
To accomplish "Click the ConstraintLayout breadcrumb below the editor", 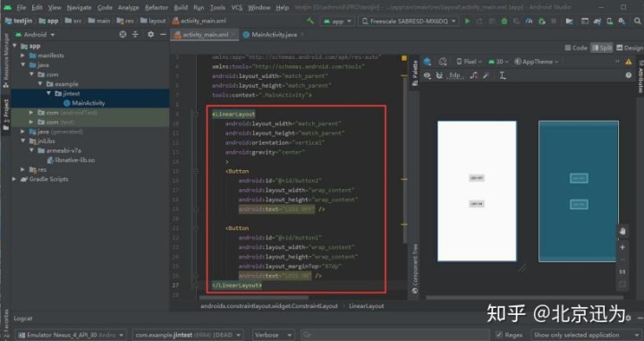I will pyautogui.click(x=269, y=306).
